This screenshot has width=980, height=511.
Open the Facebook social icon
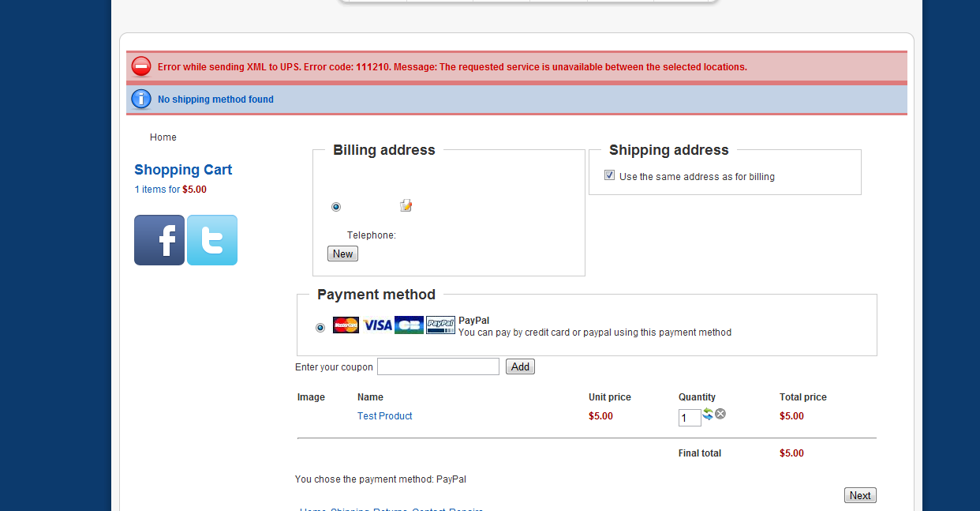pyautogui.click(x=159, y=240)
